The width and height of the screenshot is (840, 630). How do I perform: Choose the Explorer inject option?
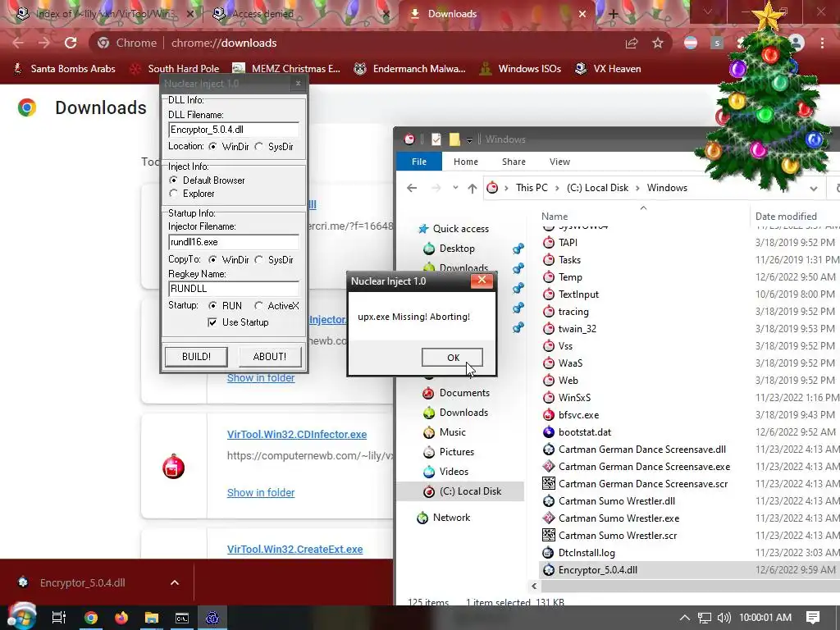[173, 194]
